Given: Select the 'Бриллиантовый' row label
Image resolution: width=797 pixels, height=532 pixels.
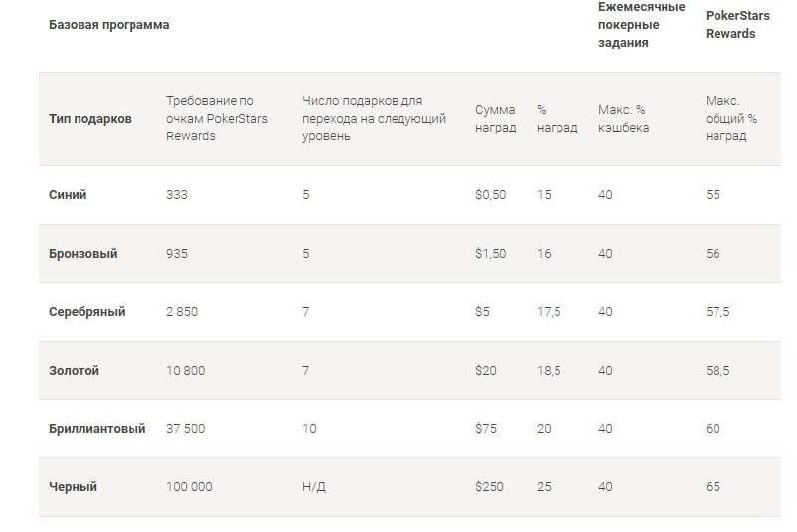Looking at the screenshot, I should (x=97, y=429).
